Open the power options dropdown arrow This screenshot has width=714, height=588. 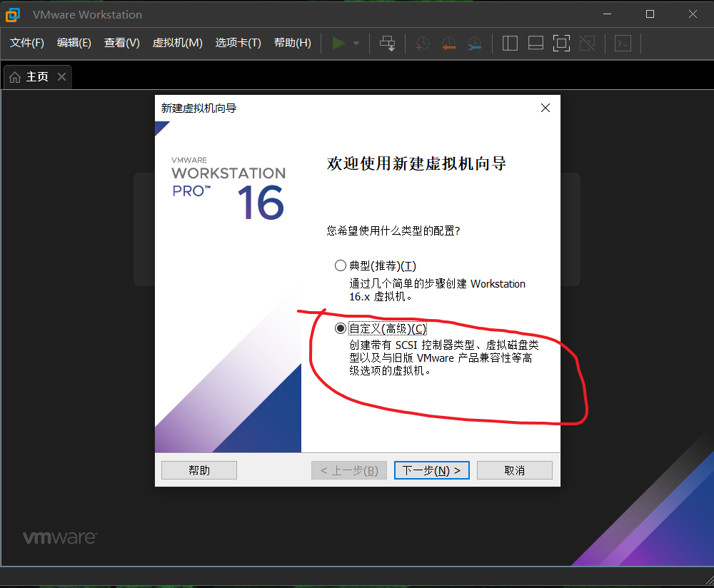coord(356,44)
